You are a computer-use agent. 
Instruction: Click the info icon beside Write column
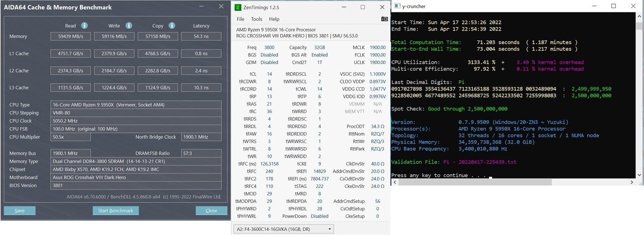click(x=129, y=26)
